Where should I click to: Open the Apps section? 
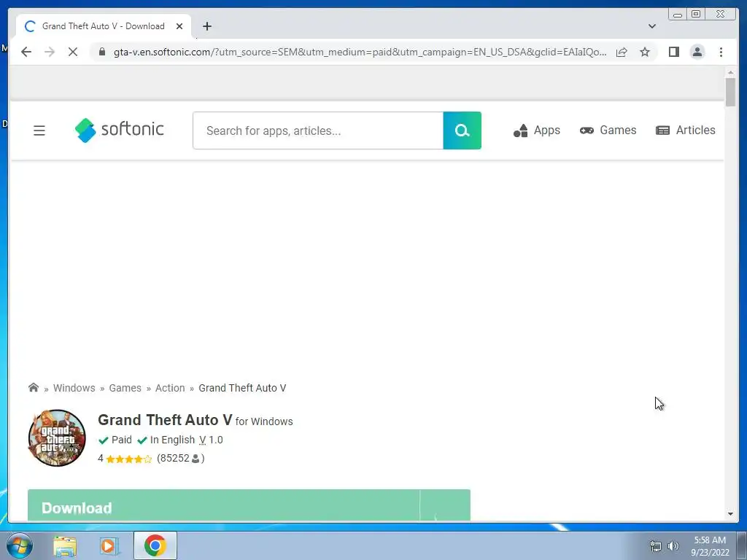pos(536,130)
